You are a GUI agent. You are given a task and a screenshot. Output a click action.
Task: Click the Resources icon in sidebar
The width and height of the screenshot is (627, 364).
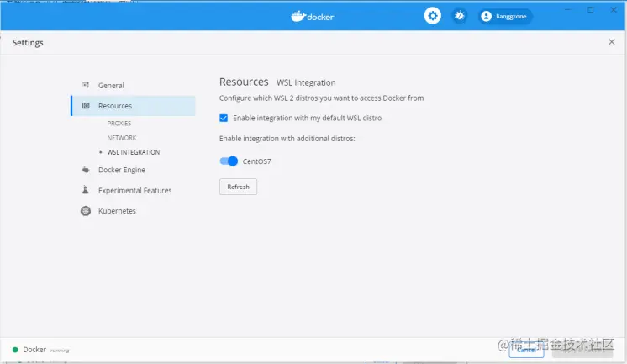(x=86, y=106)
